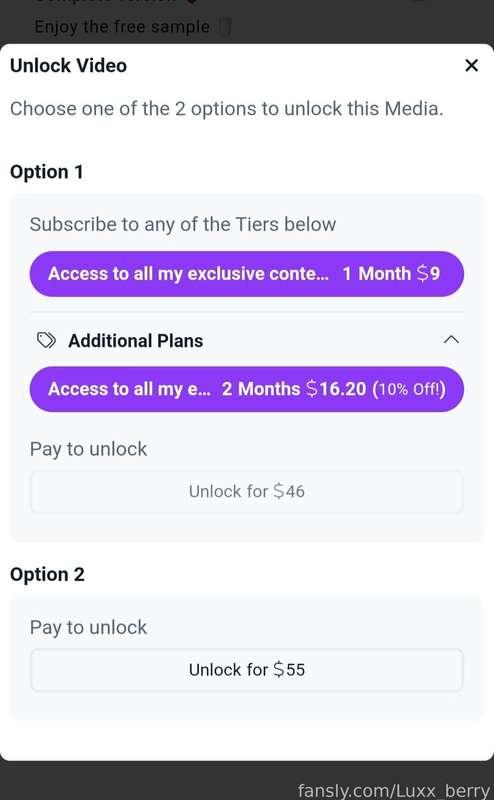Click Pay to unlock label under Option 2
The width and height of the screenshot is (494, 800).
point(88,628)
